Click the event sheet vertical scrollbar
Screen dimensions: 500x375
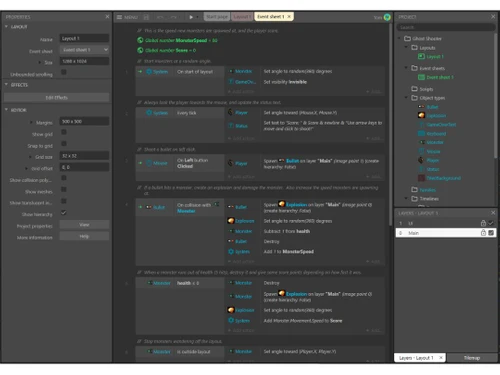coord(390,124)
